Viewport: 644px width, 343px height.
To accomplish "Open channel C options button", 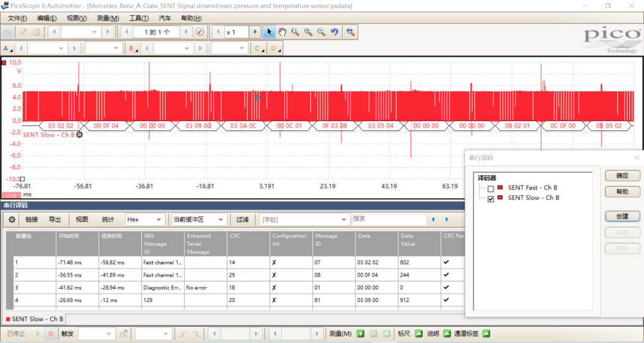I will 259,48.
